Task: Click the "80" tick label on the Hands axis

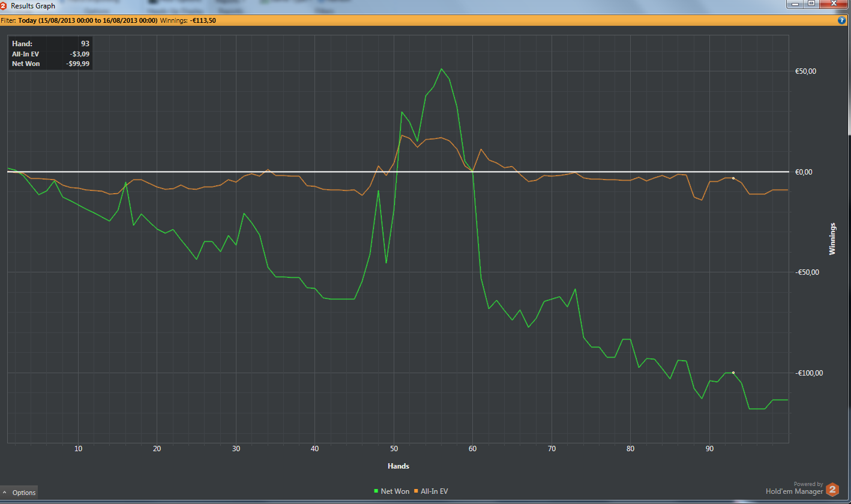Action: tap(630, 449)
